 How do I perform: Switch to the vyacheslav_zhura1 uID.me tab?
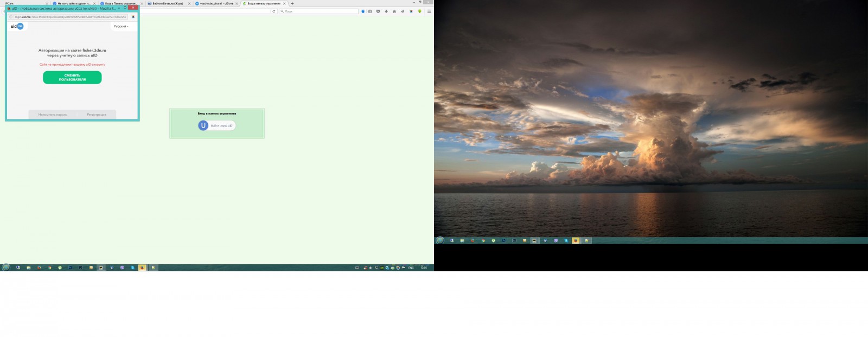coord(216,3)
